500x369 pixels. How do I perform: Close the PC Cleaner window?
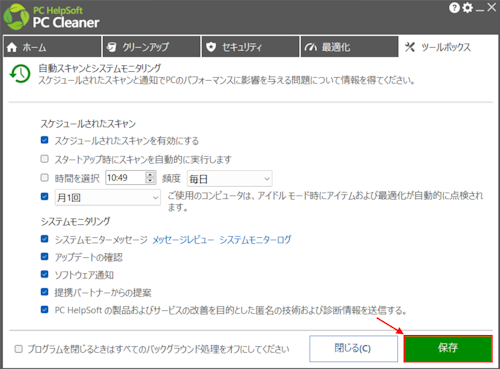(x=491, y=7)
